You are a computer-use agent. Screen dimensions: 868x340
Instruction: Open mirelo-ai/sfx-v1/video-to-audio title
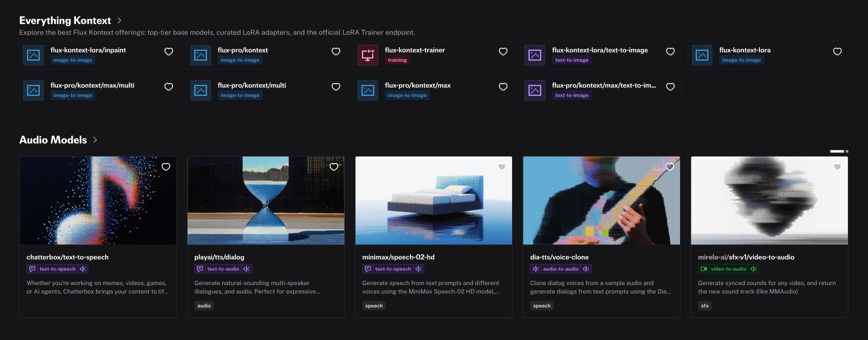click(x=746, y=257)
